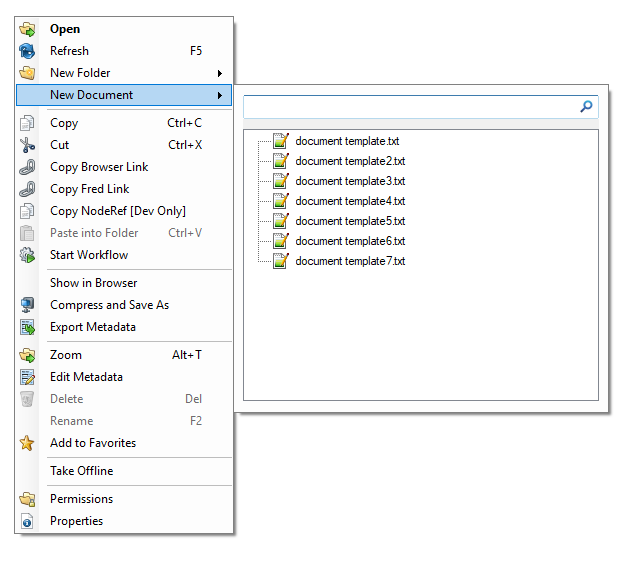Viewport: 639px width, 569px height.
Task: Click the New Folder icon
Action: [x=27, y=73]
